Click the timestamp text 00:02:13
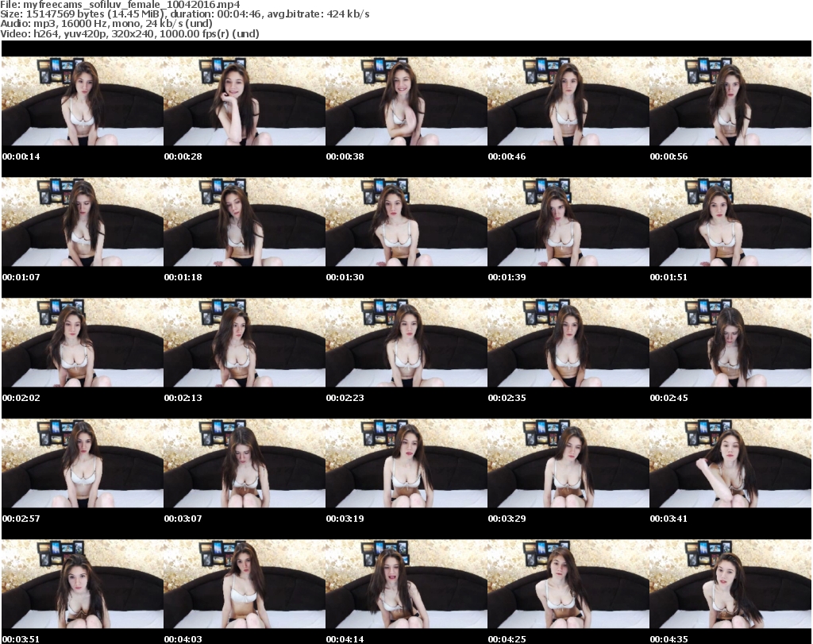 (183, 398)
